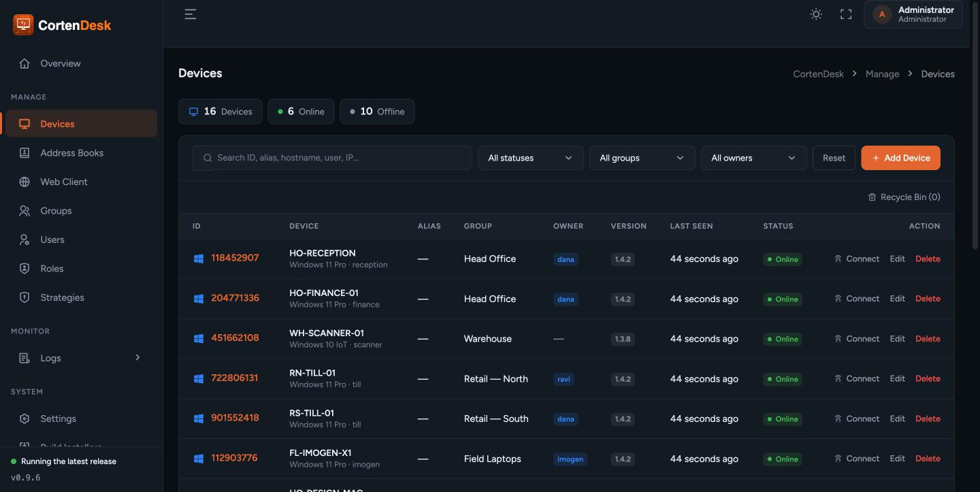This screenshot has width=980, height=492.
Task: Collapse the sidebar with the hamburger icon
Action: coord(191,14)
